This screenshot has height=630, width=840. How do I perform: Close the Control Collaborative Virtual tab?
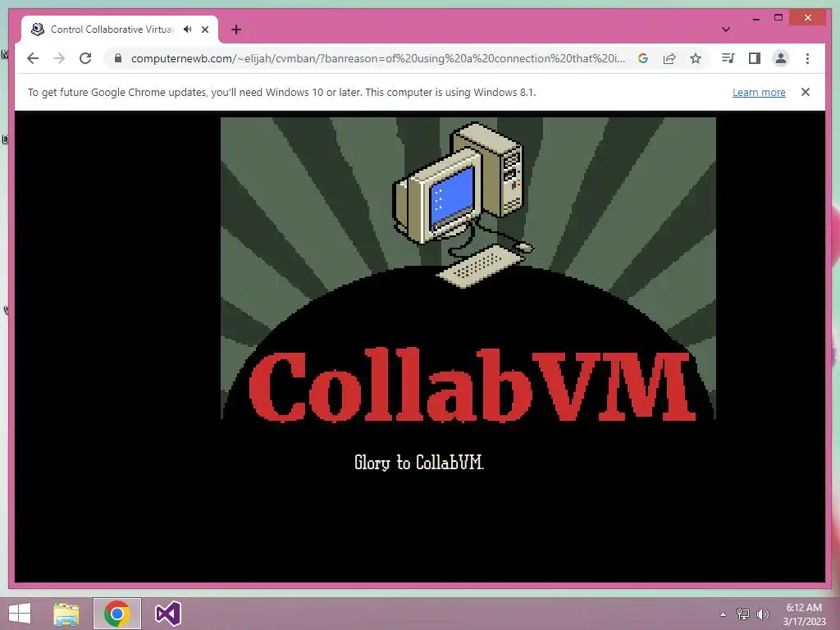205,30
